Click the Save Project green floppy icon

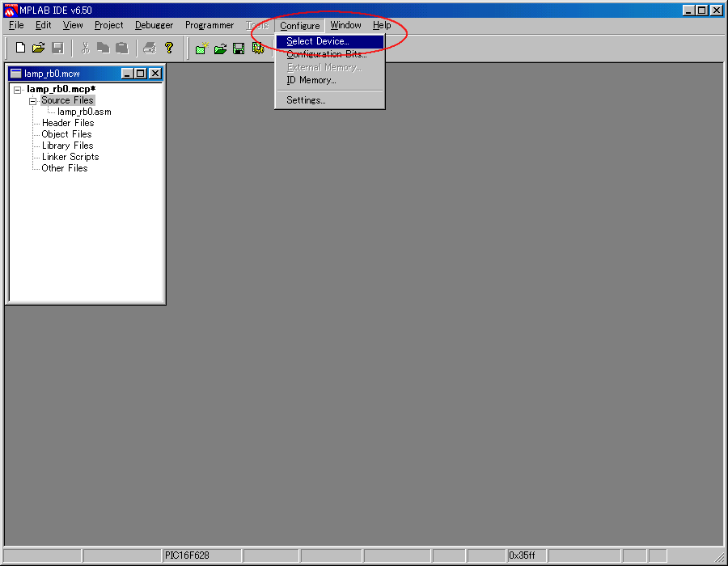tap(239, 49)
